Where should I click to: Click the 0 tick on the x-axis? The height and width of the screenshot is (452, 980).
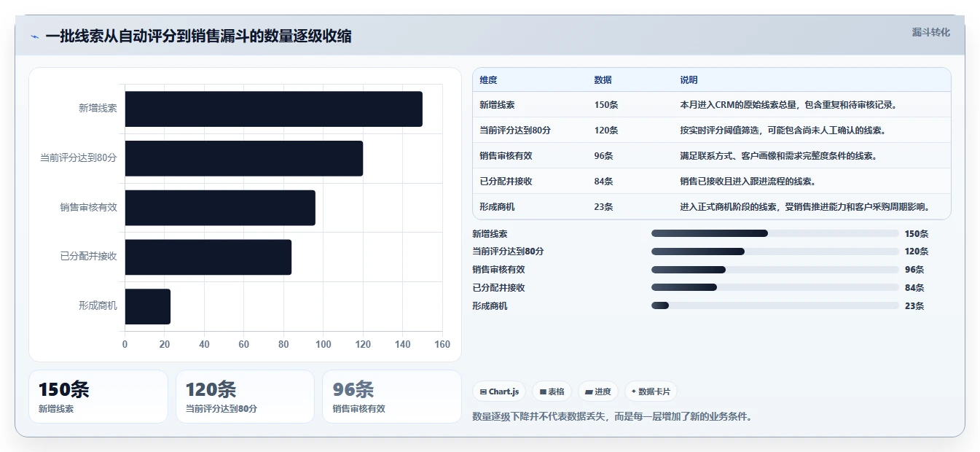click(125, 345)
